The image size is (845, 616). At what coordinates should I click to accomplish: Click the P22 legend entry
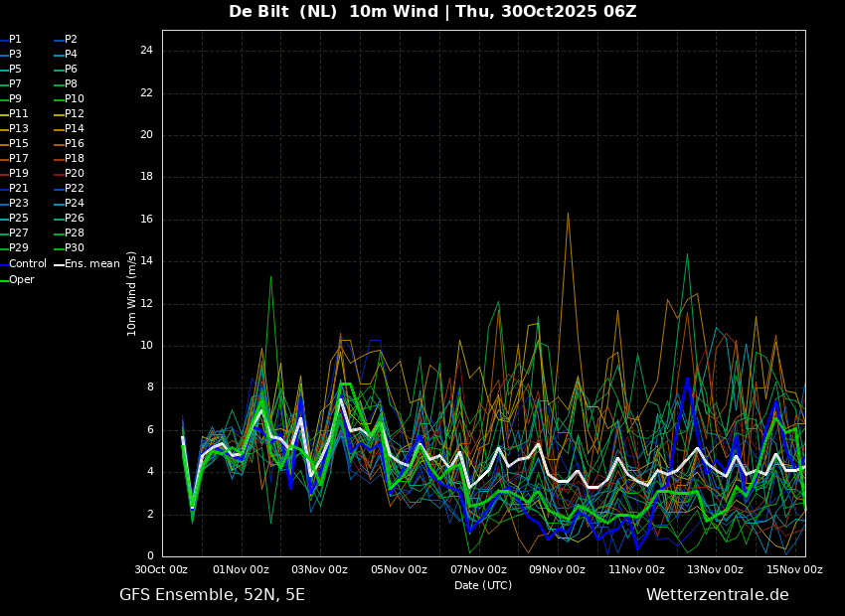coord(70,189)
